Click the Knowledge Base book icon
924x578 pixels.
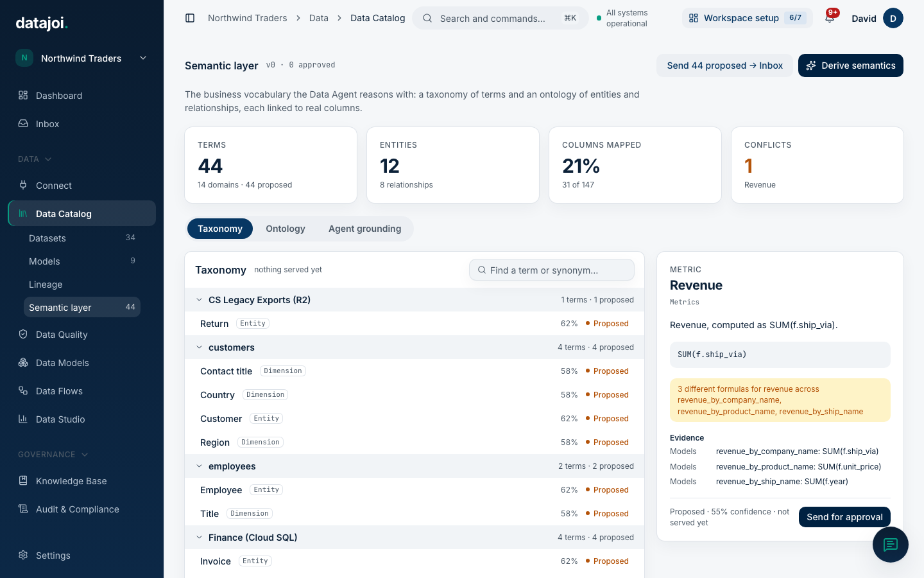coord(23,480)
